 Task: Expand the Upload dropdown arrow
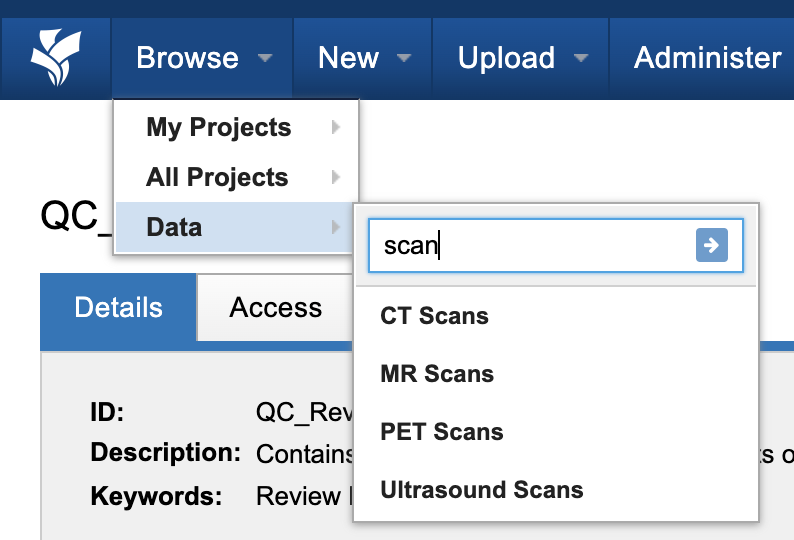point(581,59)
